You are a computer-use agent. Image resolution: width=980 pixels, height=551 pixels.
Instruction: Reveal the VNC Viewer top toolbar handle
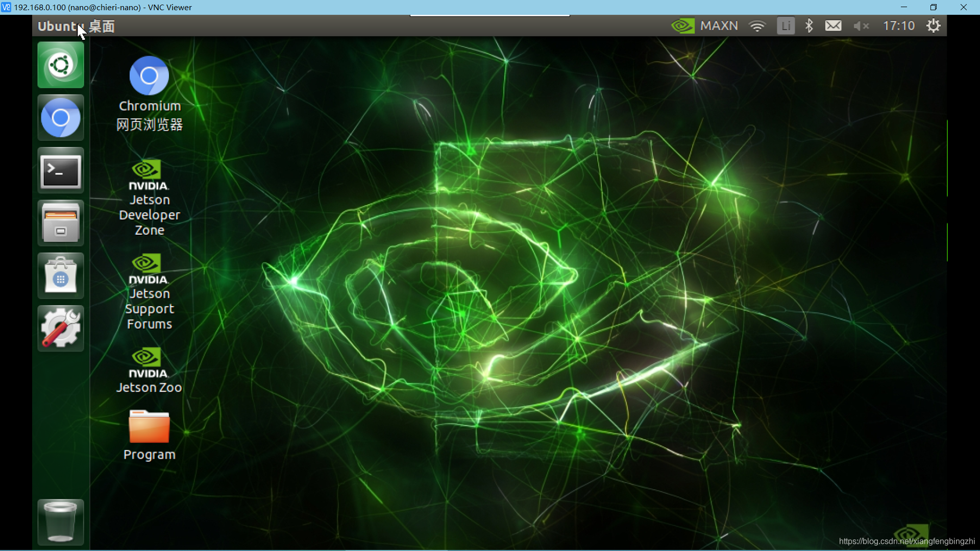coord(490,16)
